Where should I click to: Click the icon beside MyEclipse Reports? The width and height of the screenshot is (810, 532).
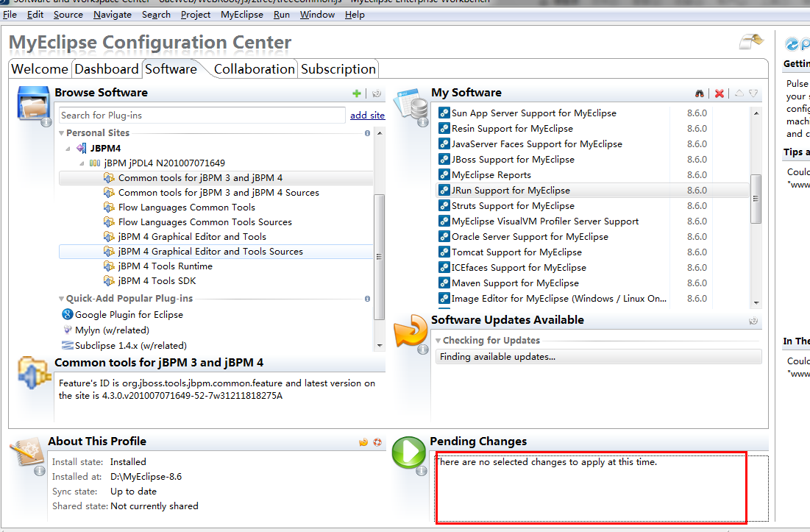(x=444, y=174)
